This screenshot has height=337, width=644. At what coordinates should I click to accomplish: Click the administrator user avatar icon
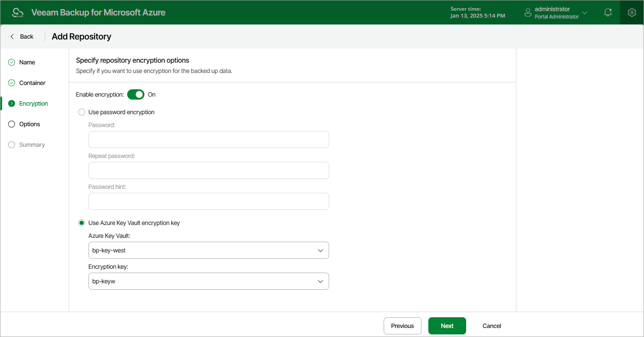coord(528,12)
